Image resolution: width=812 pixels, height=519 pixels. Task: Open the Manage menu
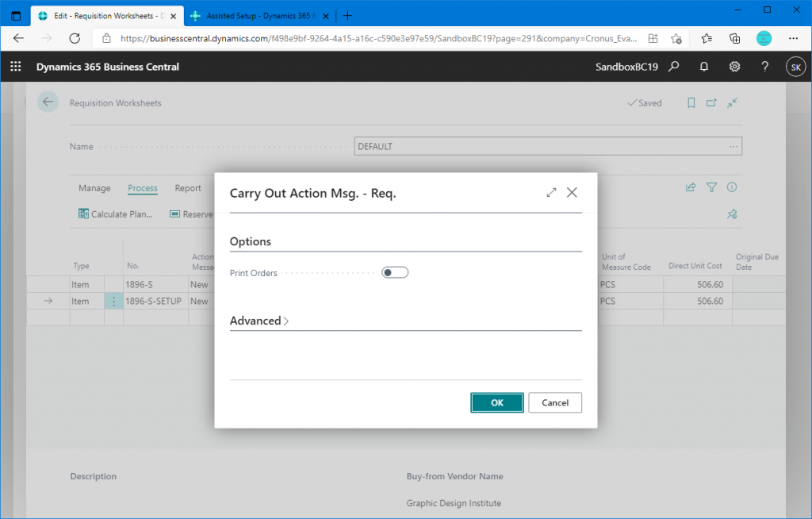pyautogui.click(x=94, y=188)
